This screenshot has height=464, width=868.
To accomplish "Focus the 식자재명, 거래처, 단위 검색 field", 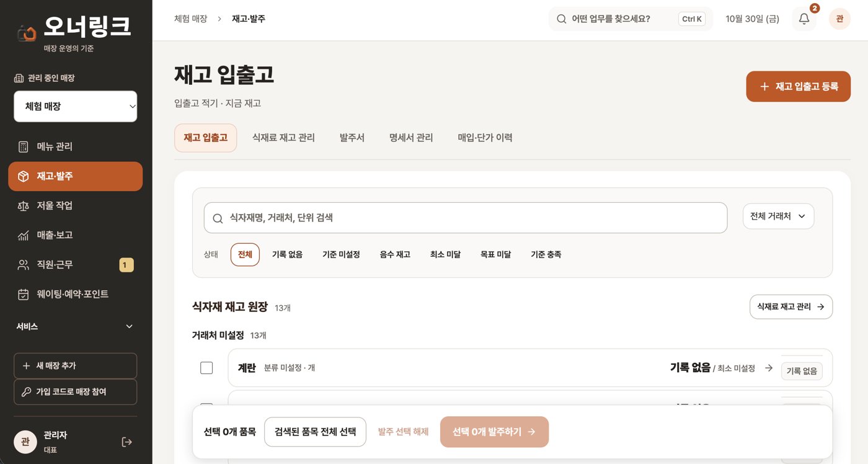I will click(x=465, y=218).
